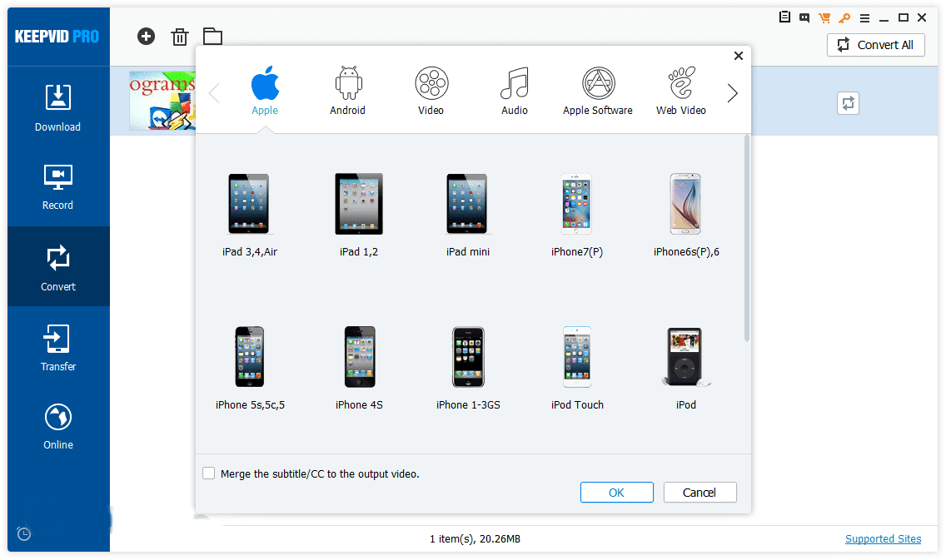Open the Download section in sidebar
This screenshot has width=946, height=560.
pos(58,108)
